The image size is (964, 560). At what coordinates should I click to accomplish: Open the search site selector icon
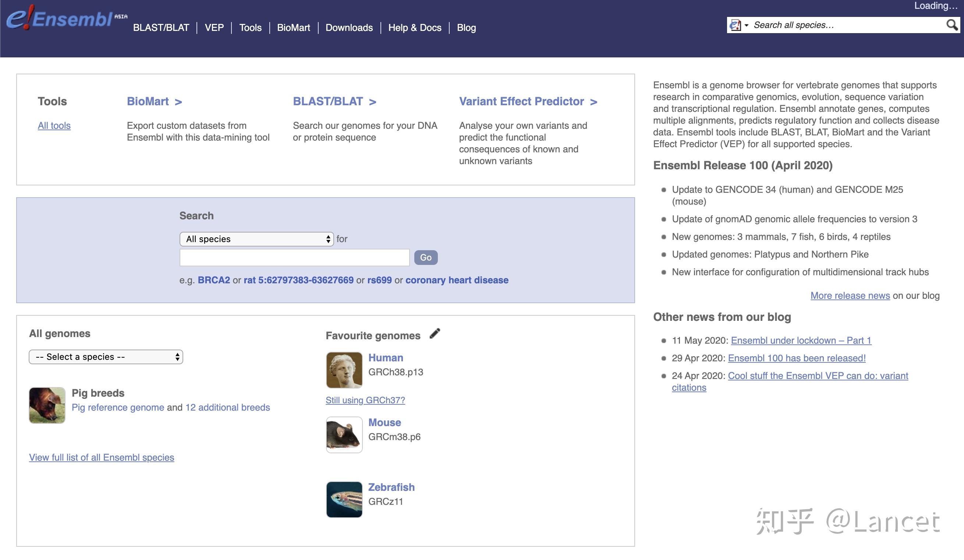click(735, 25)
